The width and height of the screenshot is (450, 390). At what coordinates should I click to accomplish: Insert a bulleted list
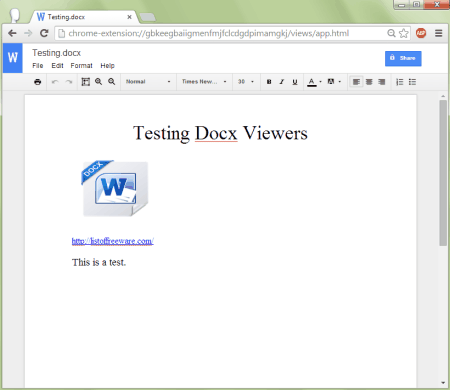coord(412,82)
